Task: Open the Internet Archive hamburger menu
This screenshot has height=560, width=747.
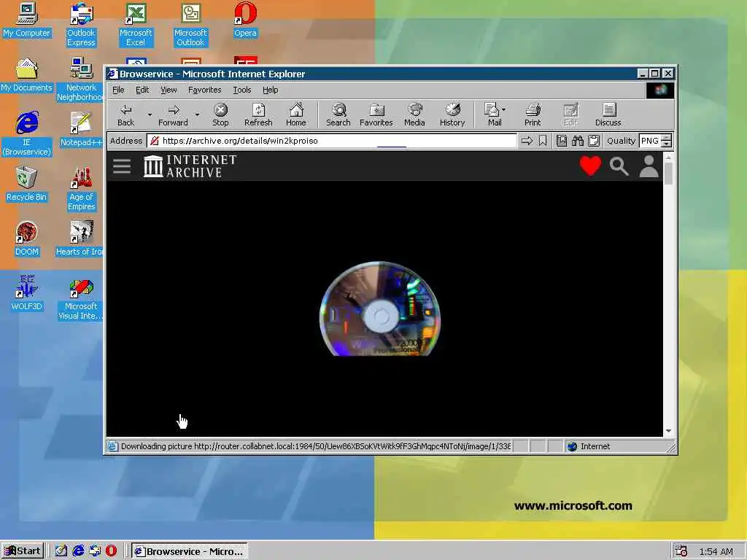Action: (122, 166)
